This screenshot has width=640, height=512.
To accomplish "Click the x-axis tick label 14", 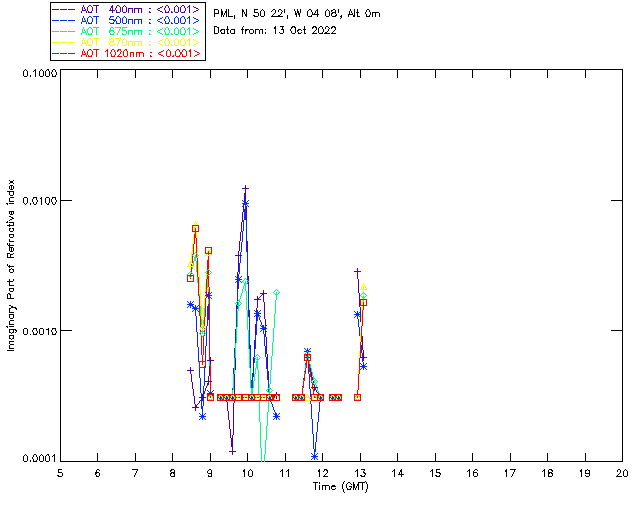I will tap(398, 473).
